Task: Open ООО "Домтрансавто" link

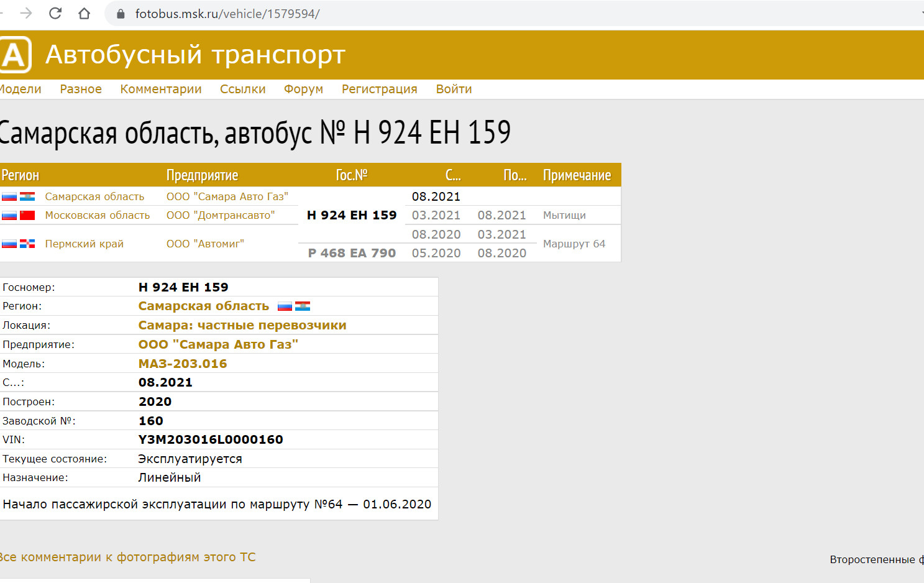Action: tap(221, 215)
